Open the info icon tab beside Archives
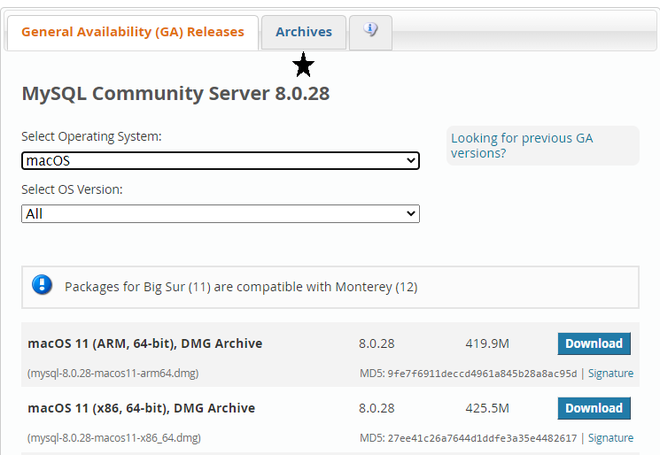 (x=370, y=32)
